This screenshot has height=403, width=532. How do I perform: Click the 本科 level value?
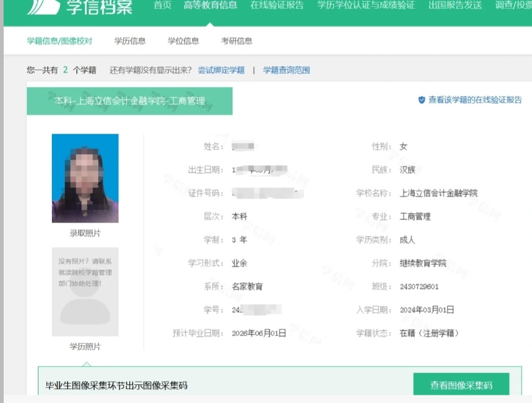tap(240, 216)
